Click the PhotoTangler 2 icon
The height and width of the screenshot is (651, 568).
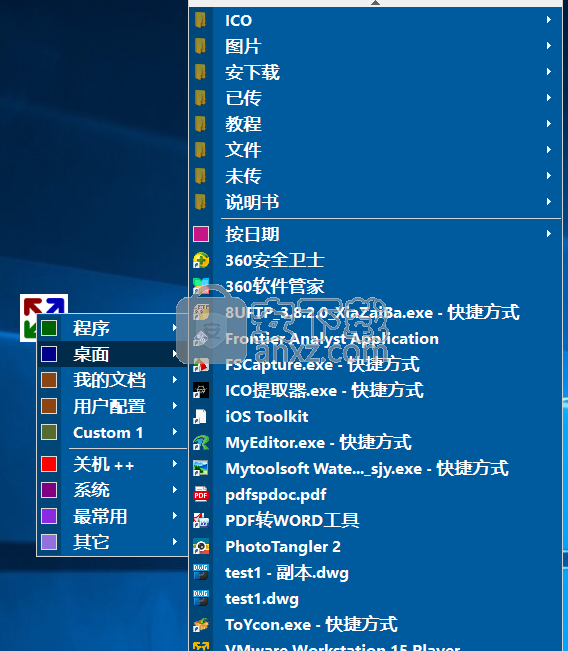(x=201, y=546)
